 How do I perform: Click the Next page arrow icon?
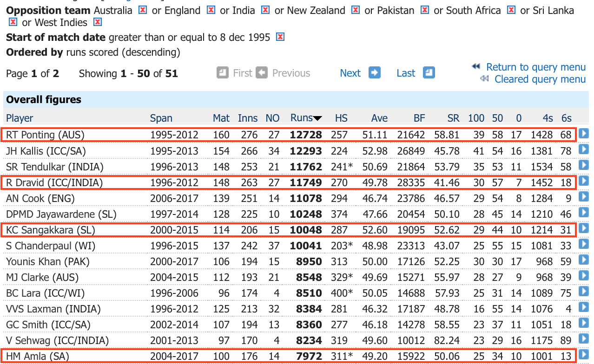[x=375, y=73]
